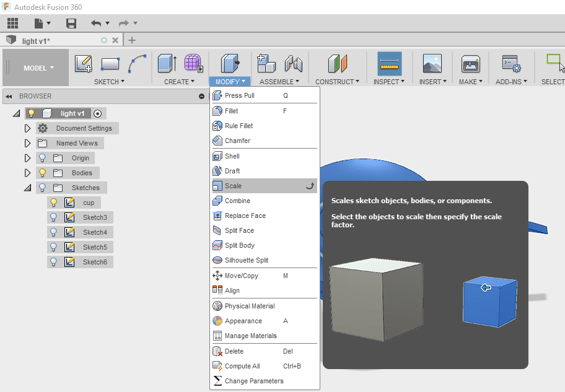Open the ASSEMBLE dropdown menu
This screenshot has width=565, height=392.
coord(279,82)
